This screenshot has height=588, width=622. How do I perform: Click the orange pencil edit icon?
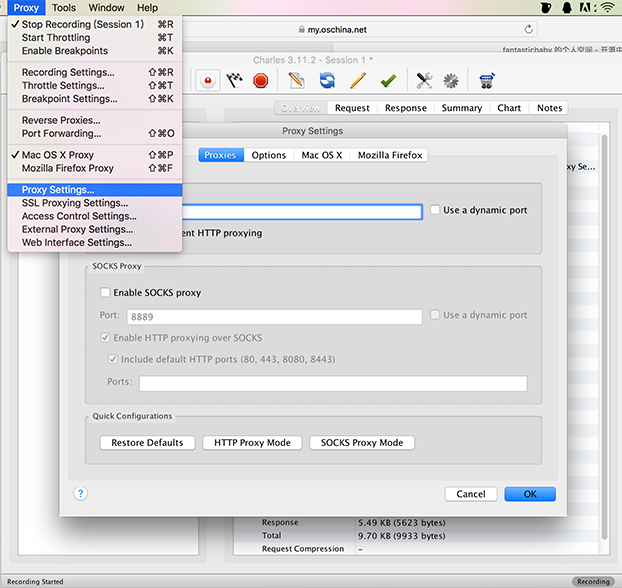click(358, 81)
